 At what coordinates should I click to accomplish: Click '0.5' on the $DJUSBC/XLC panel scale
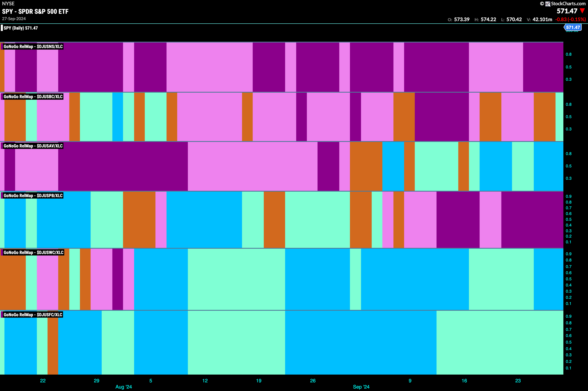[x=569, y=117]
